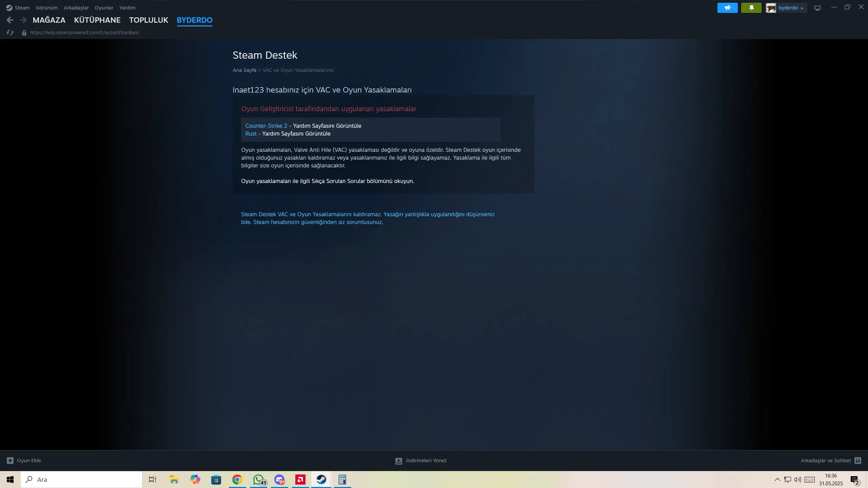View Counter-Strike 2 Yardım Sayfasını Görüntüle
This screenshot has height=488, width=868.
tap(327, 126)
